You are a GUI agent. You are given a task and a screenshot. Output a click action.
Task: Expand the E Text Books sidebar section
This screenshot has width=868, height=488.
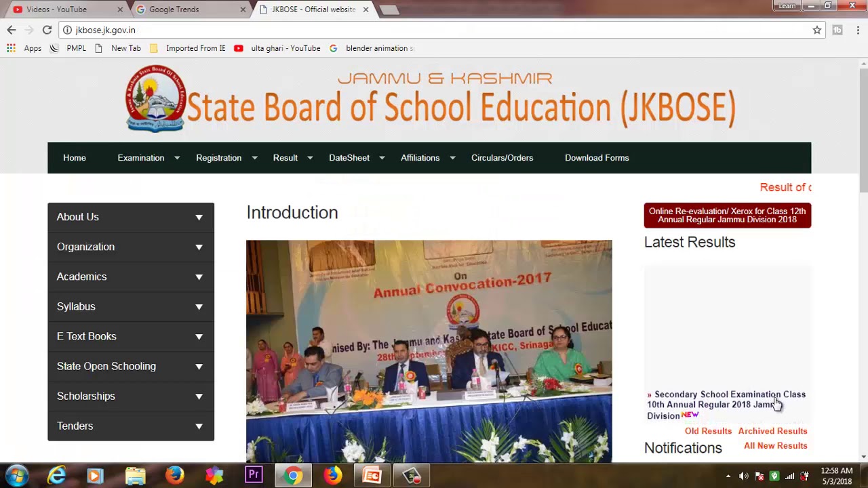(x=131, y=336)
